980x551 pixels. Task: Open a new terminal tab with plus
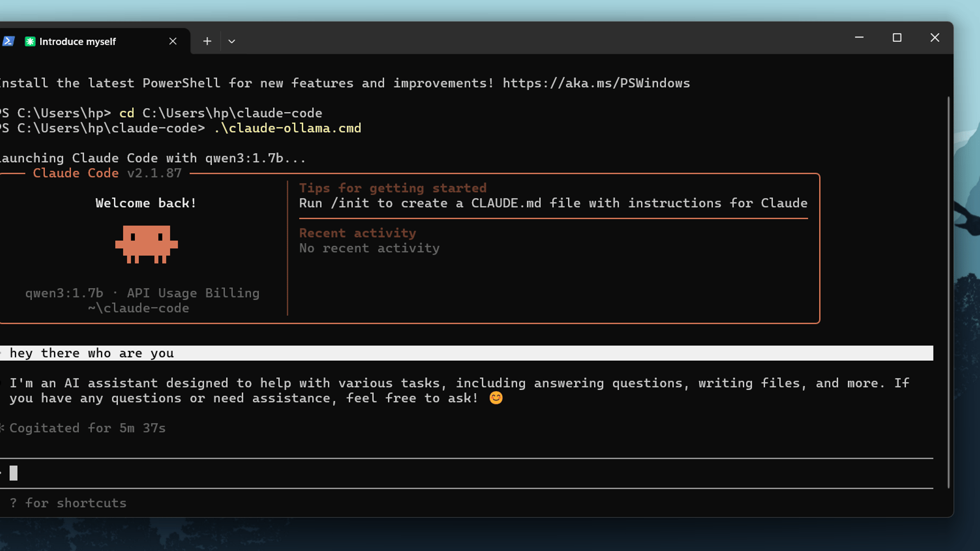(x=207, y=41)
